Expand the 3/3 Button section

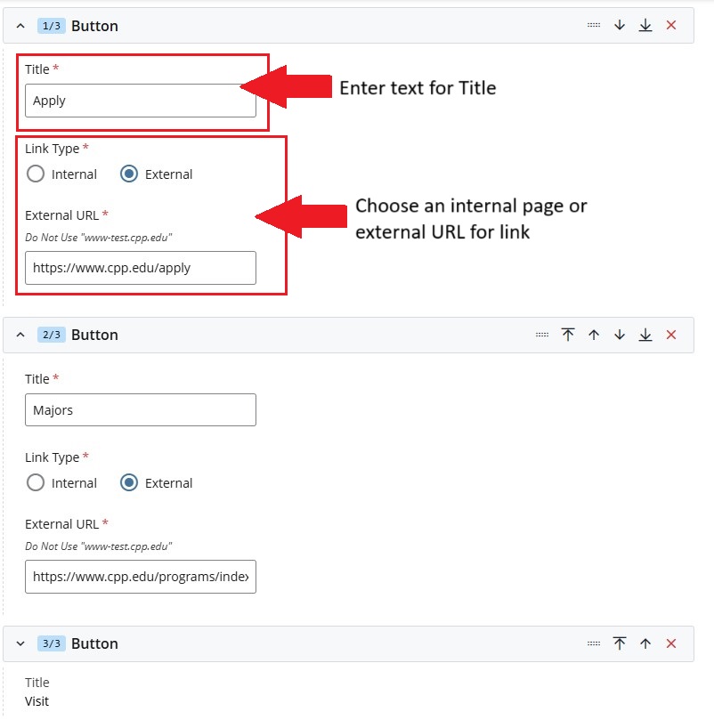(20, 643)
